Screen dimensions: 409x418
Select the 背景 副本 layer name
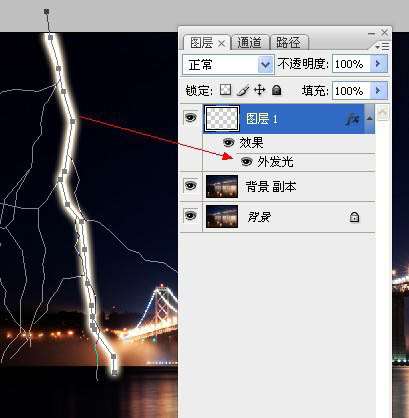tap(271, 187)
